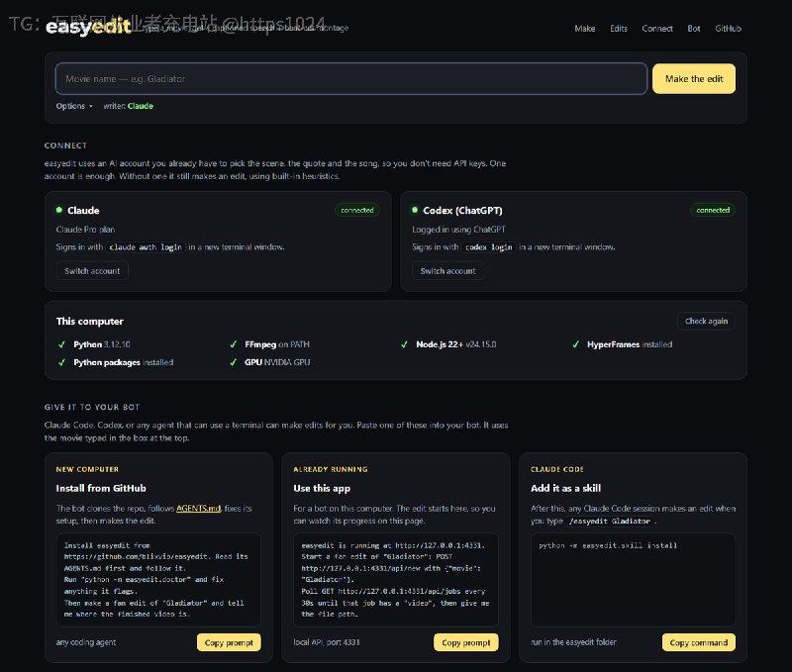Click the Codex green status dot
Image resolution: width=792 pixels, height=672 pixels.
pos(415,210)
